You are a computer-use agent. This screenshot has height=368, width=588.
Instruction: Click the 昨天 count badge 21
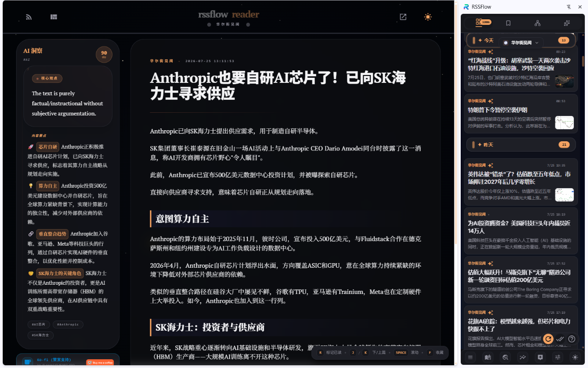(564, 144)
